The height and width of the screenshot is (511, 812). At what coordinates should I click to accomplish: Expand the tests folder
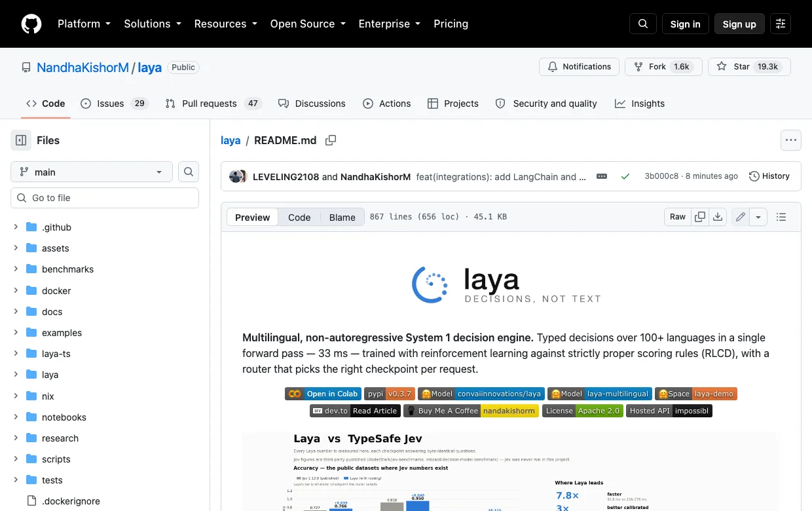click(x=16, y=480)
